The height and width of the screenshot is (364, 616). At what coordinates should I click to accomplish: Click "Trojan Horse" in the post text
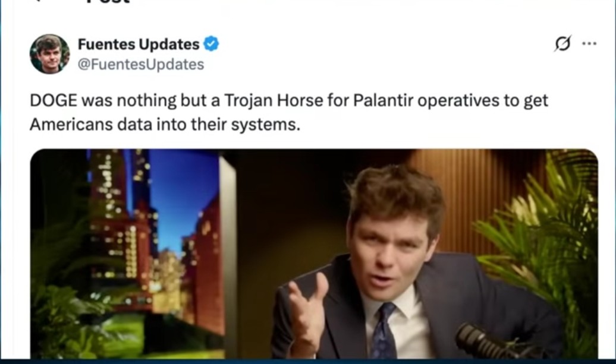(274, 100)
